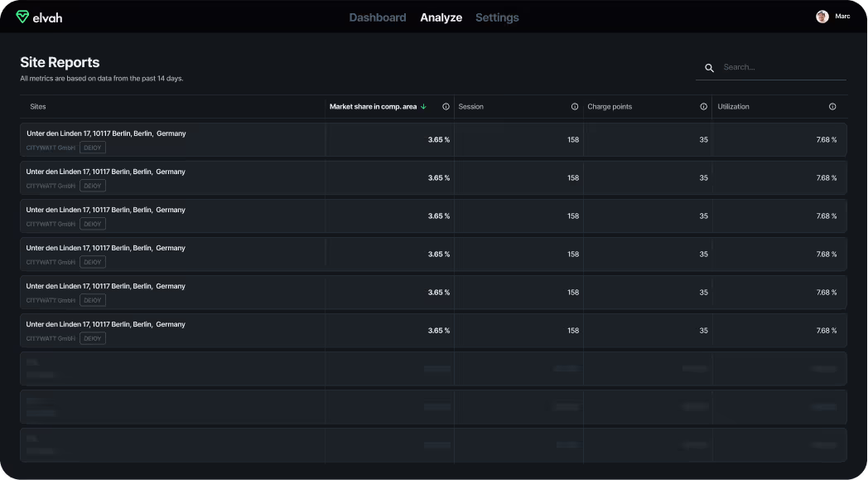Click the info icon next to Session header

[x=575, y=106]
